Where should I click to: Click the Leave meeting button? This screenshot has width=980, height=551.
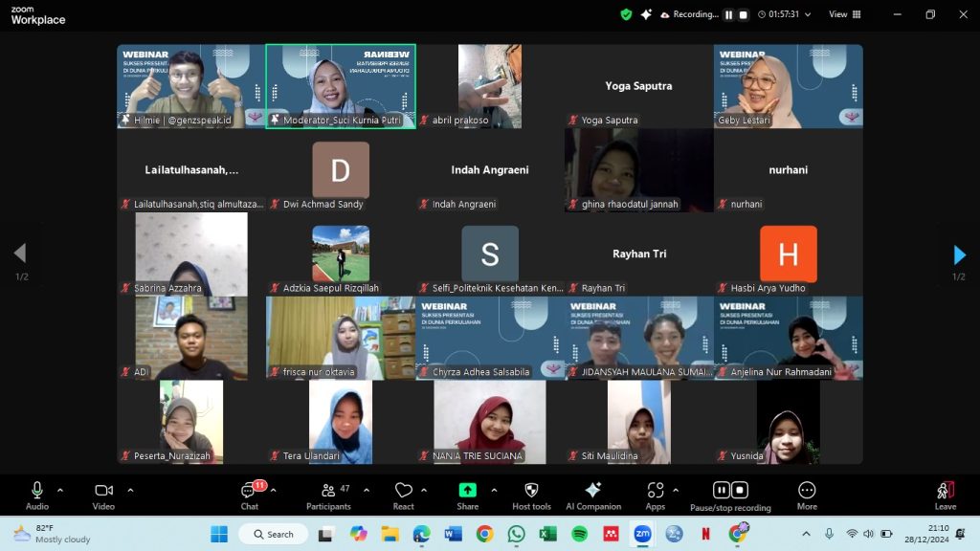point(945,495)
